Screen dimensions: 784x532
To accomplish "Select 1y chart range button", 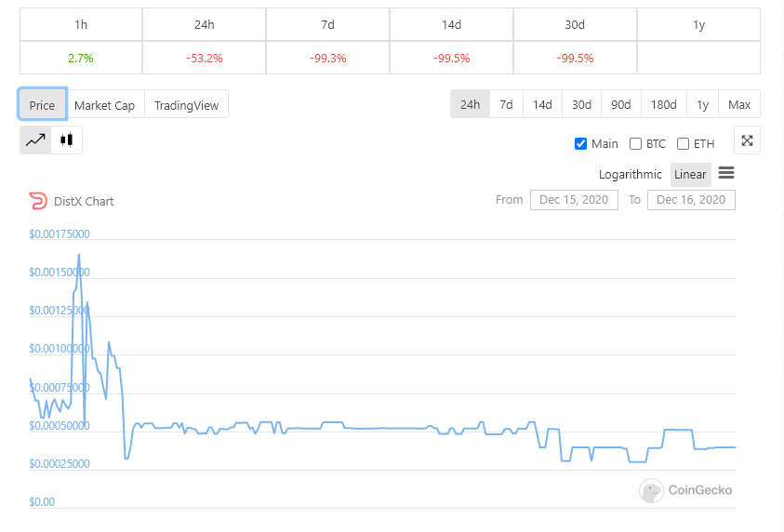I will (702, 104).
